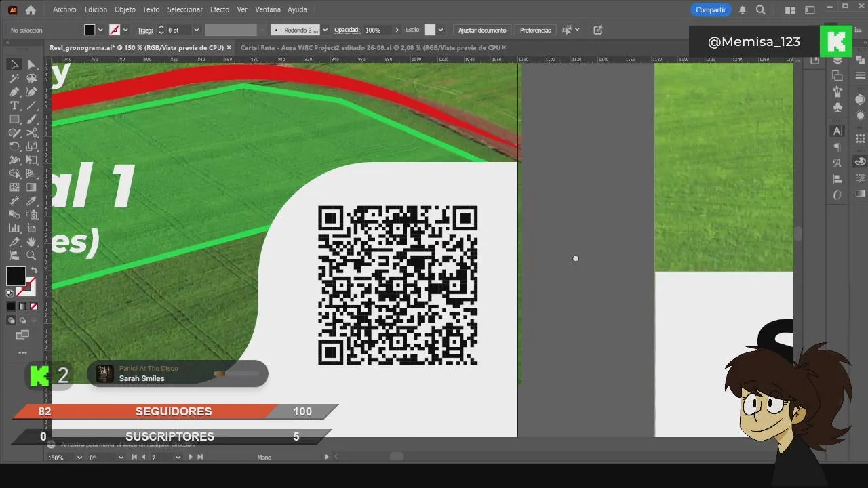Swap fill and stroke colors arrow
Viewport: 868px width, 488px height.
pos(34,271)
